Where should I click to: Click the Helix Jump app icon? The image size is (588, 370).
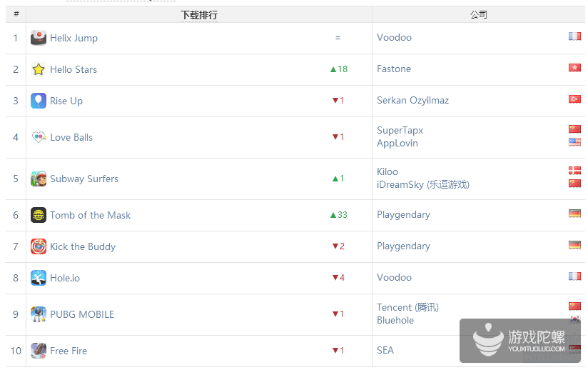(x=39, y=38)
